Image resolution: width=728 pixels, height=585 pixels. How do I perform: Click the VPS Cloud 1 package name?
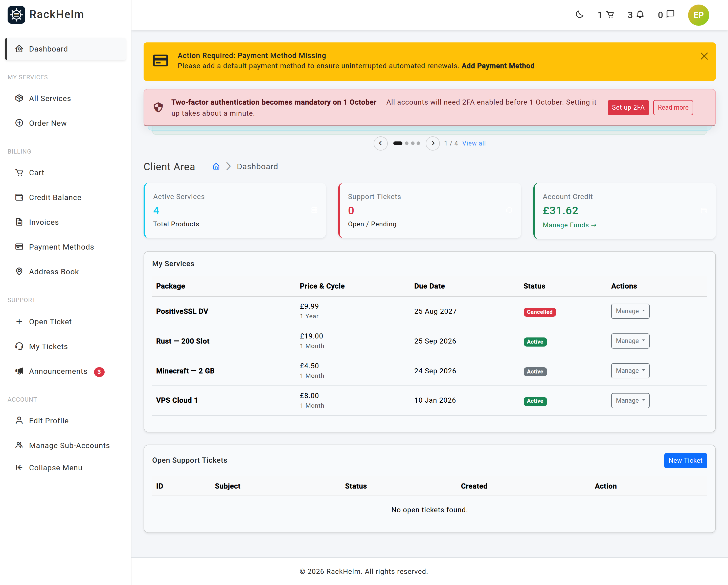click(177, 400)
